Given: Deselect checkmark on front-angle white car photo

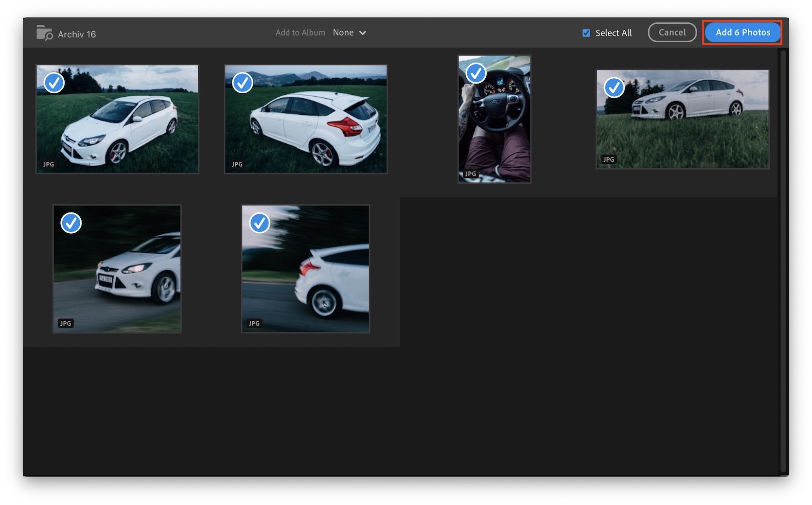Looking at the screenshot, I should coord(54,83).
